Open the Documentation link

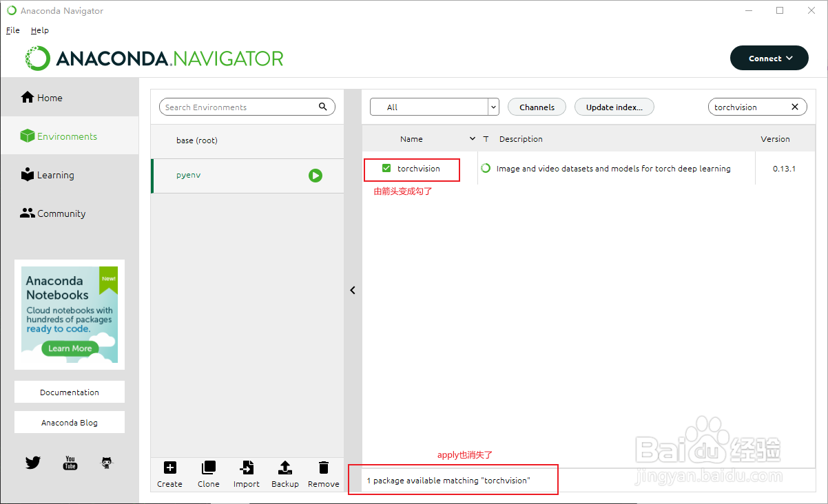point(70,392)
